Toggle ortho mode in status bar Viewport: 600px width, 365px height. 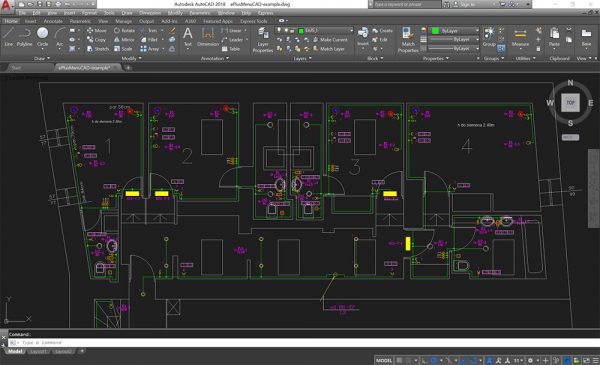point(424,360)
